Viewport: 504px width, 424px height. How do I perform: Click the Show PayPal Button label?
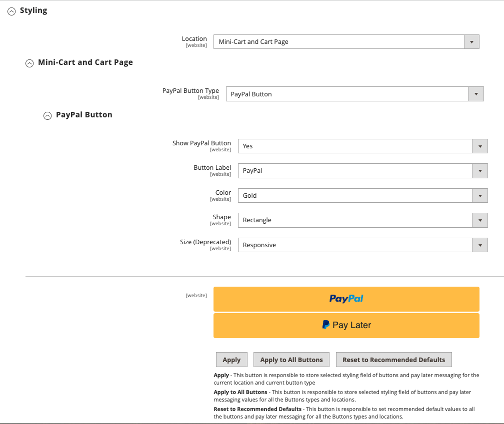tap(201, 143)
